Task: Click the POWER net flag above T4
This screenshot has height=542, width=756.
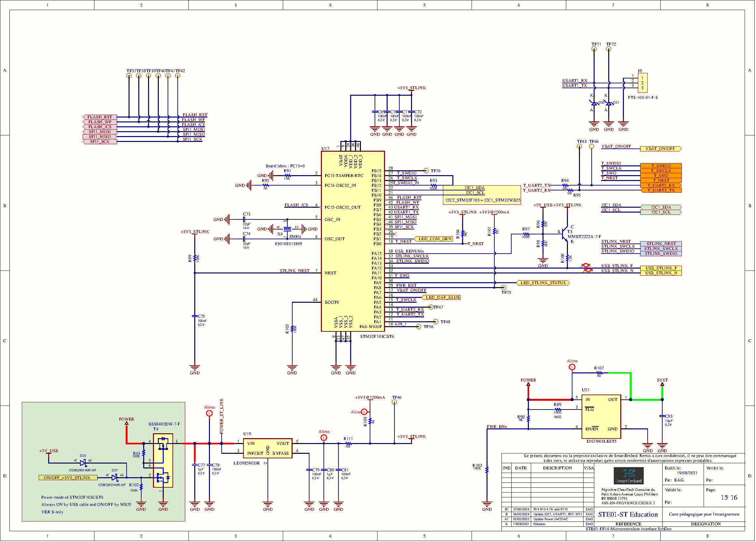Action: [x=127, y=423]
